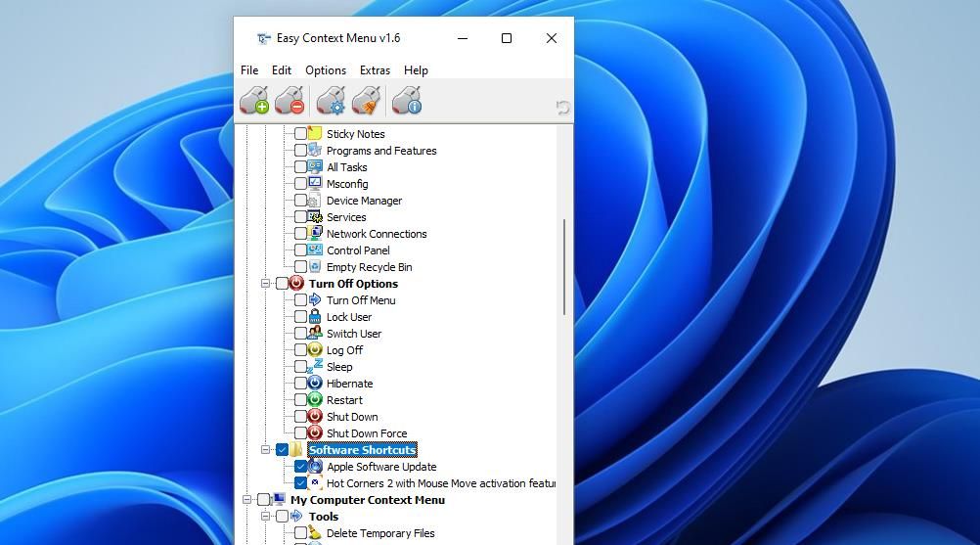The image size is (980, 545).
Task: Click the Apply Changes mouse icon with green plus
Action: click(x=254, y=101)
